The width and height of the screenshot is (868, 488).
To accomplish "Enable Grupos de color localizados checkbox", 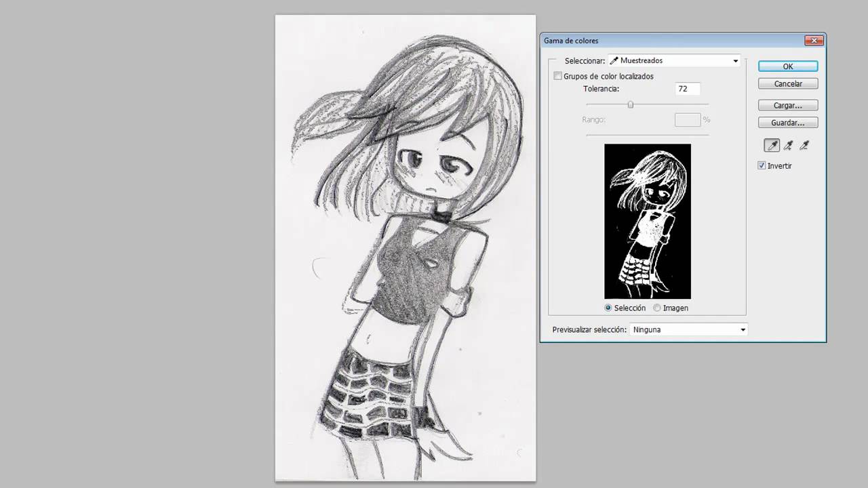I will [558, 76].
